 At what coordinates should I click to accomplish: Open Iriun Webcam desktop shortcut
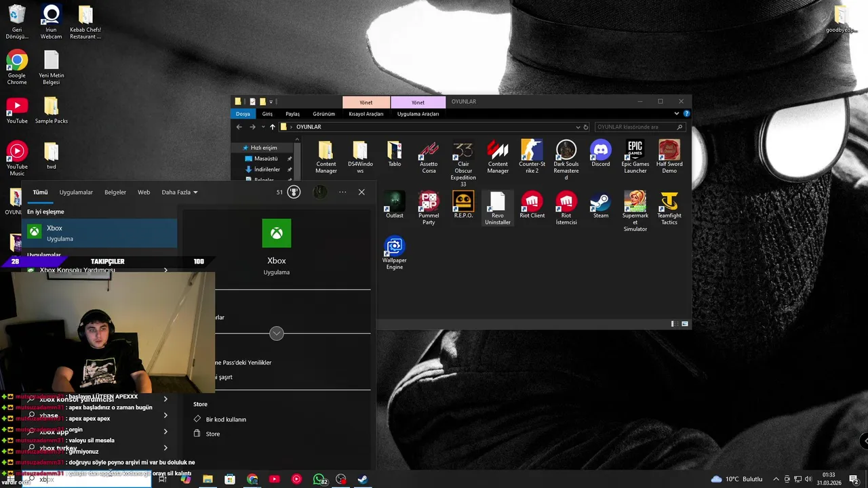click(x=51, y=23)
